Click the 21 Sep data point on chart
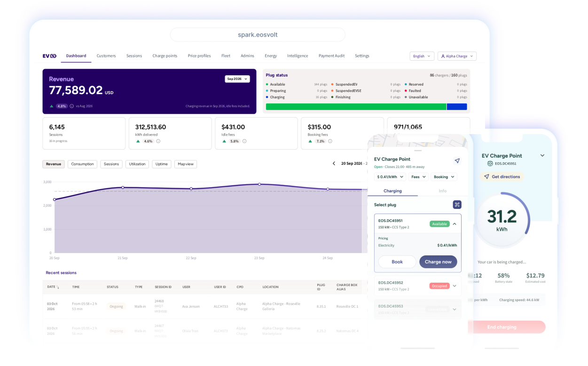This screenshot has height=366, width=588. (123, 187)
